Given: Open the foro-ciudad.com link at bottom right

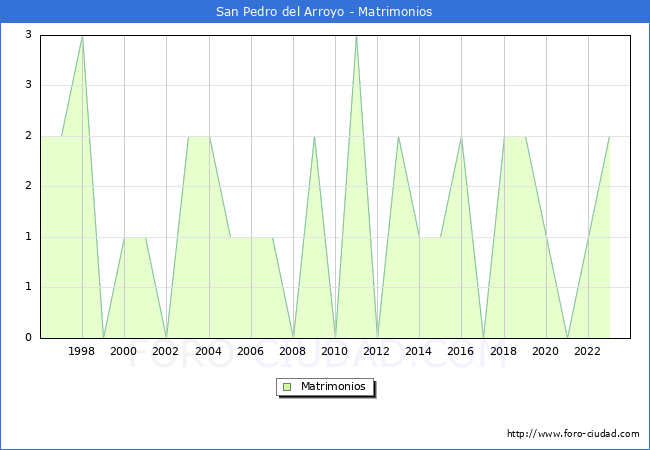Looking at the screenshot, I should click(573, 434).
